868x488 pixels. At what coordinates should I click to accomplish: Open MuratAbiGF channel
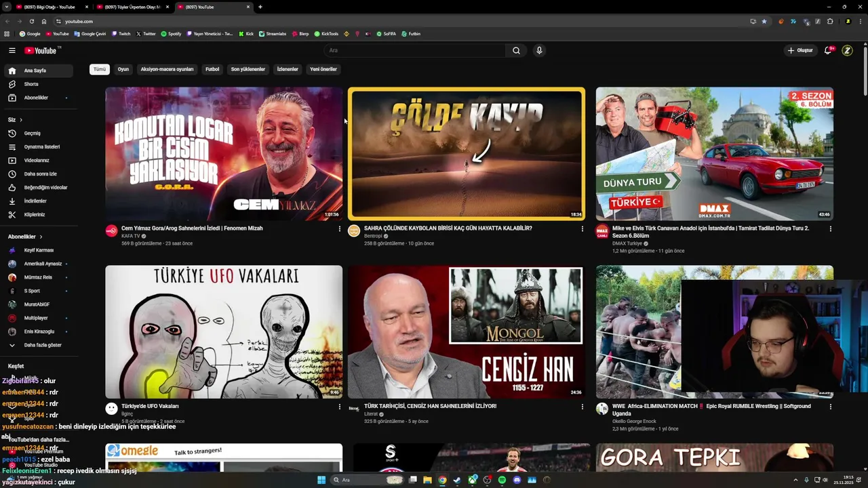[x=39, y=304]
